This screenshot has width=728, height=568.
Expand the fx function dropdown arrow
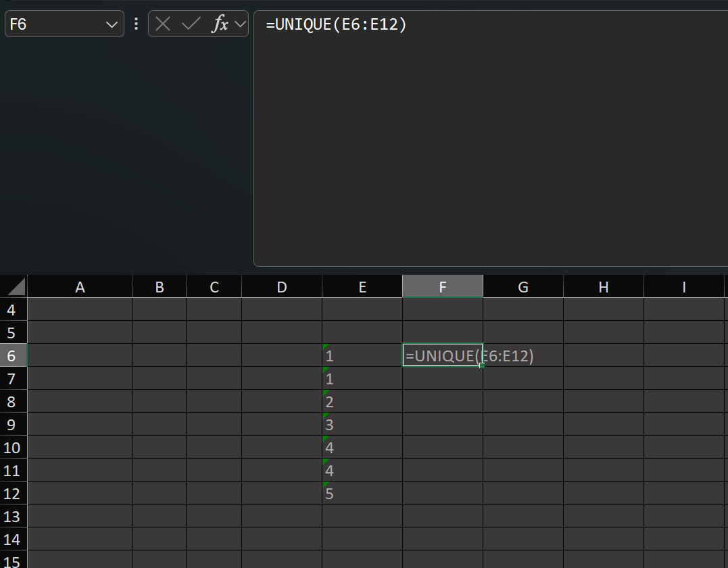[x=240, y=24]
